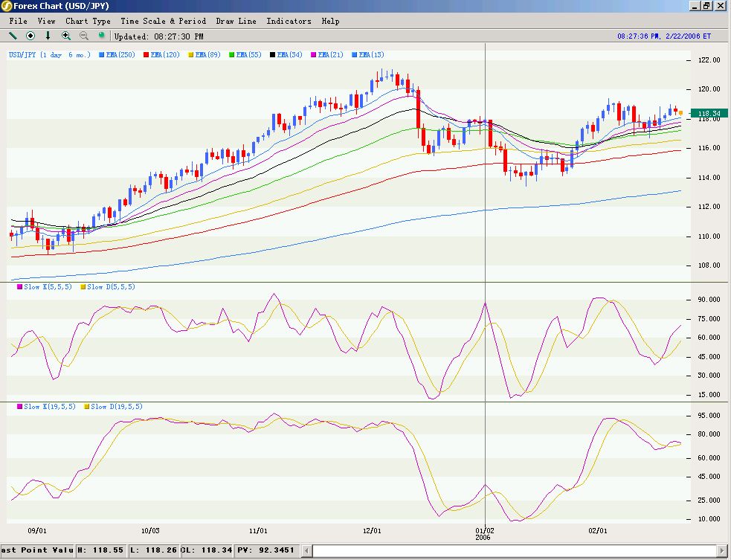
Task: Open the Indicators menu
Action: (289, 21)
